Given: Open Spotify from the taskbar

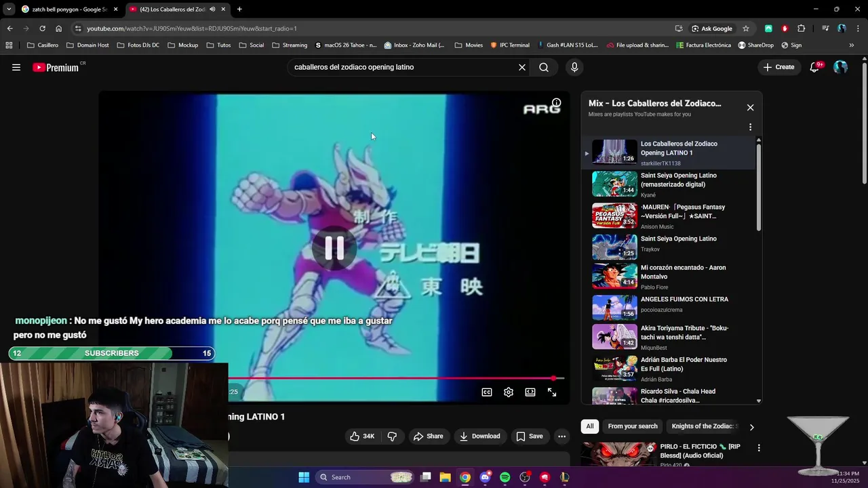Looking at the screenshot, I should [x=505, y=477].
